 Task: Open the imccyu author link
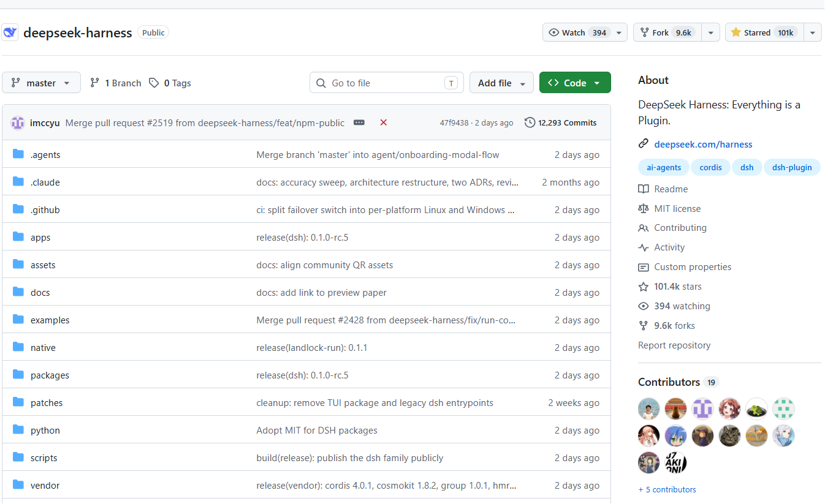tap(45, 122)
